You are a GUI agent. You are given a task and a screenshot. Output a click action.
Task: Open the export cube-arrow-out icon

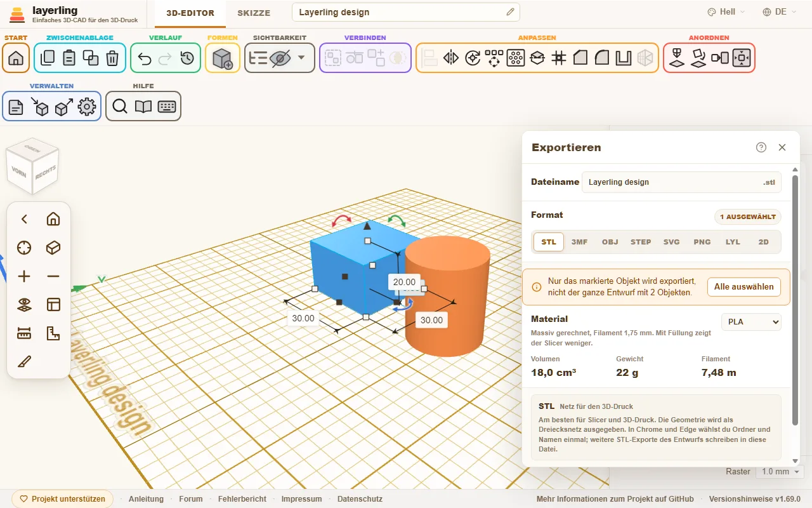[64, 107]
